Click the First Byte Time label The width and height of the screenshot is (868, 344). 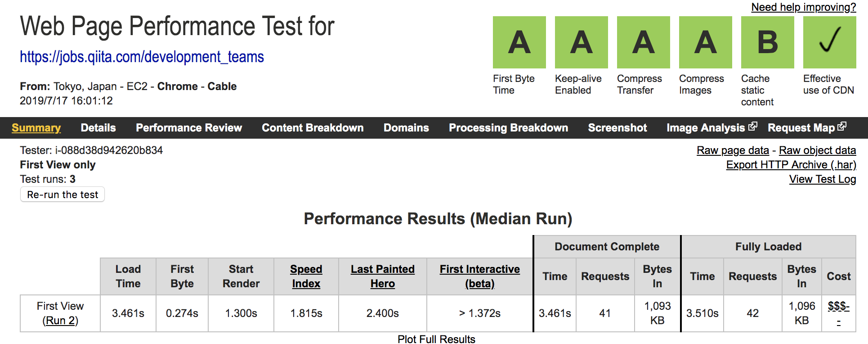point(514,84)
